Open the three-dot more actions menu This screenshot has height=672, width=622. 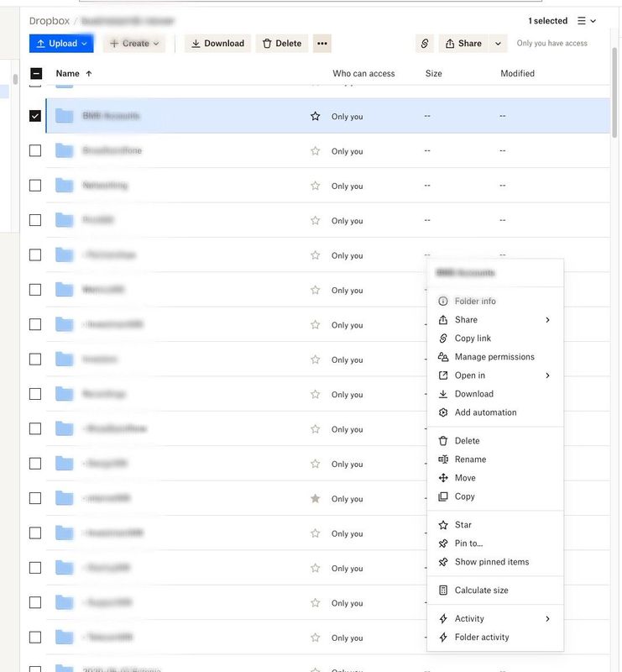[x=322, y=44]
